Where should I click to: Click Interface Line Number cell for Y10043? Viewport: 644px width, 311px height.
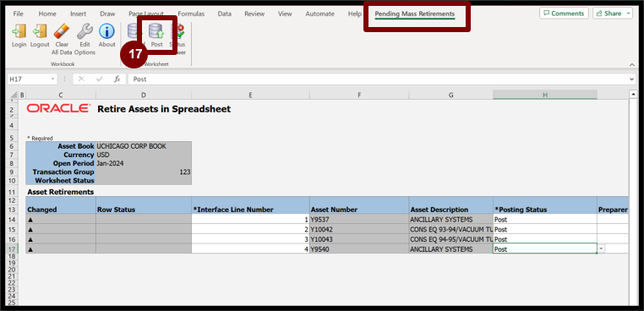(x=250, y=239)
